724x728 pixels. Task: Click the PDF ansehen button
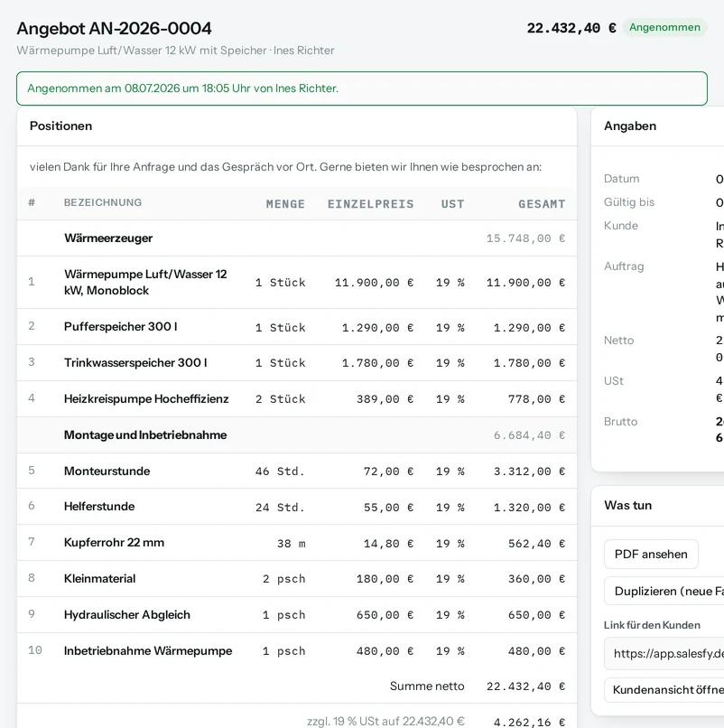tap(651, 554)
